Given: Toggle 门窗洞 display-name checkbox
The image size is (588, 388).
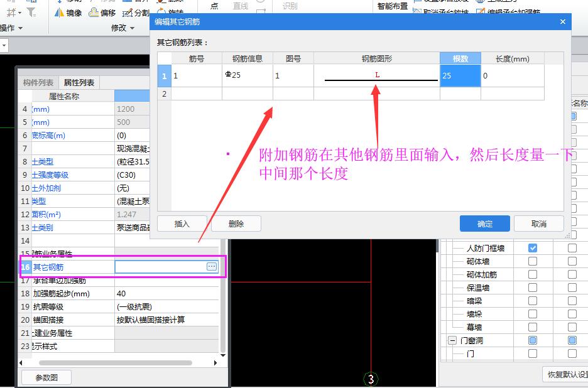Looking at the screenshot, I should [x=572, y=340].
